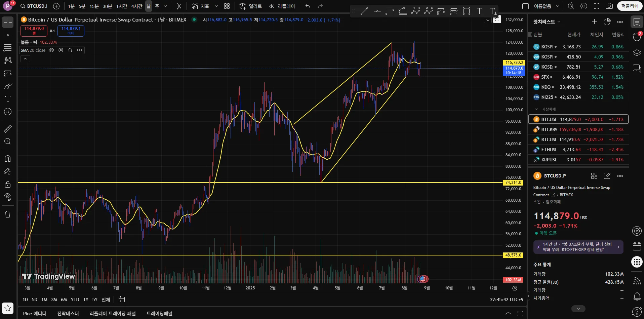Collapse the indicator legend
This screenshot has width=644, height=319.
coord(25,59)
